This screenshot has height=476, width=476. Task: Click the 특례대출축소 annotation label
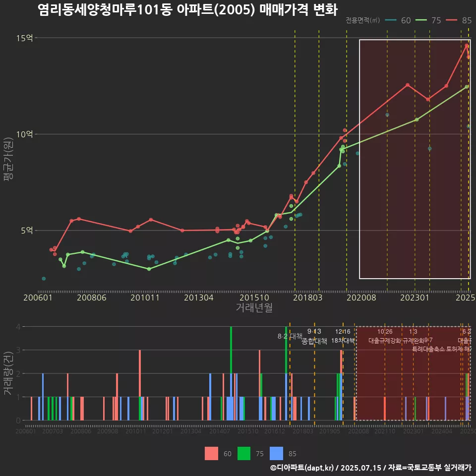(x=428, y=349)
